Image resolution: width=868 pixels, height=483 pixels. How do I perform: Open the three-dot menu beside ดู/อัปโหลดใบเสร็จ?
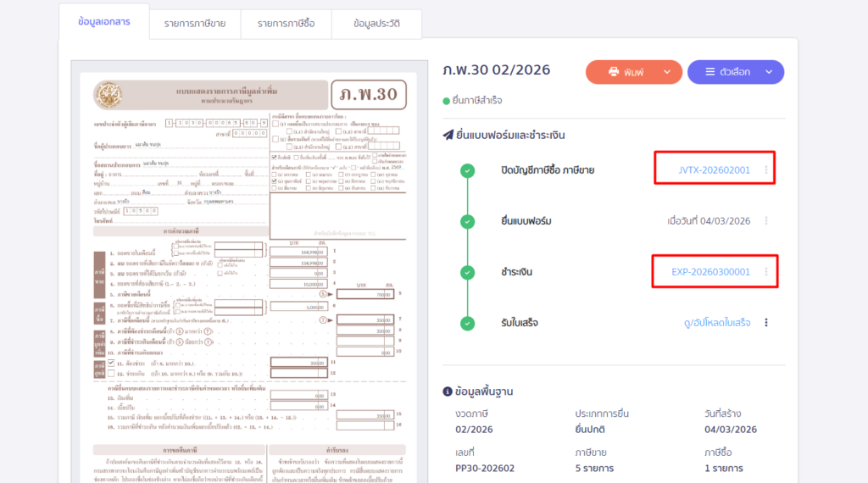[x=766, y=323]
